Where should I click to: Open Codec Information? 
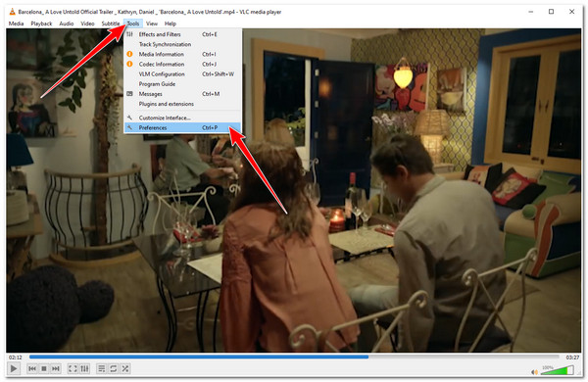(x=182, y=64)
